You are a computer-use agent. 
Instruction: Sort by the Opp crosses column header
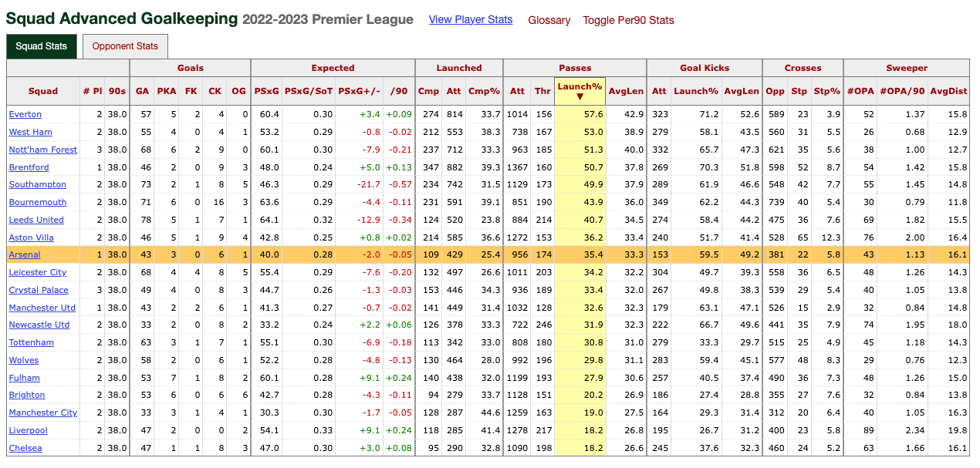point(775,91)
